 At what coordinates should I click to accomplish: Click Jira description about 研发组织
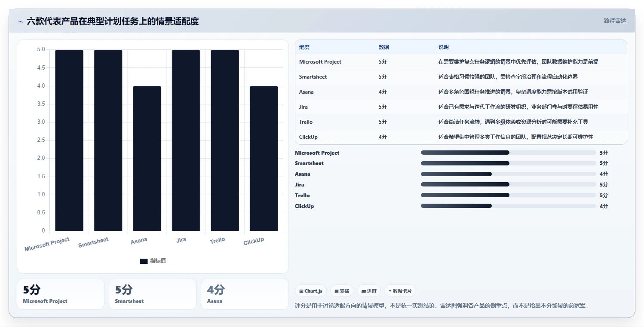(x=518, y=107)
